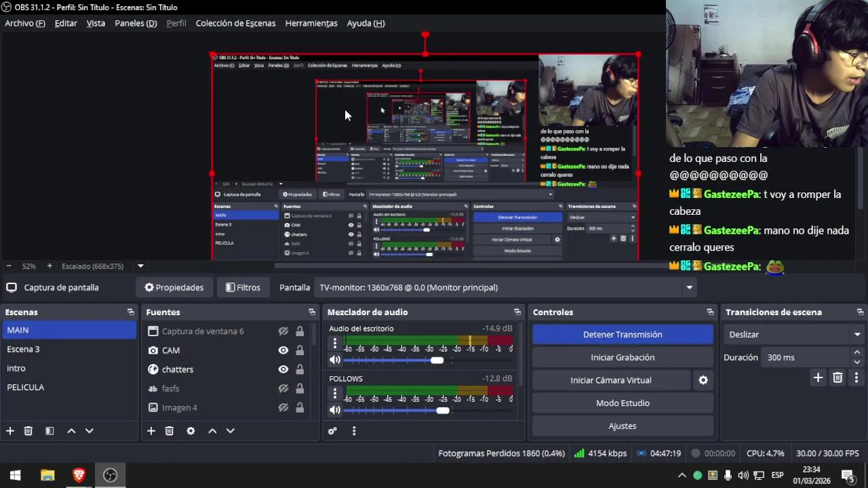Open virtual camera settings gear
868x488 pixels.
703,380
